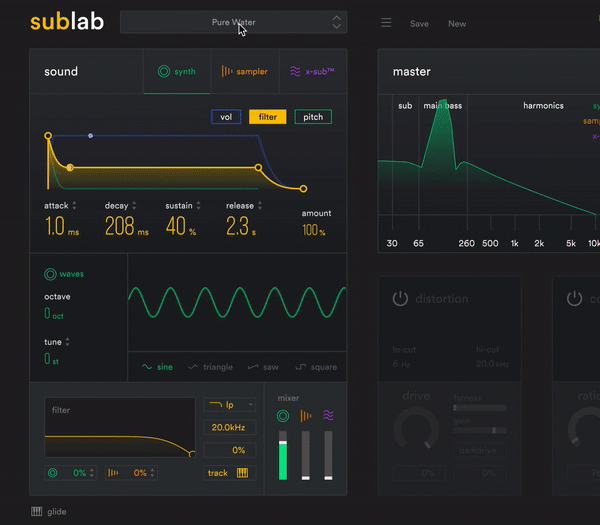This screenshot has height=525, width=600.
Task: Click the New button
Action: point(457,24)
